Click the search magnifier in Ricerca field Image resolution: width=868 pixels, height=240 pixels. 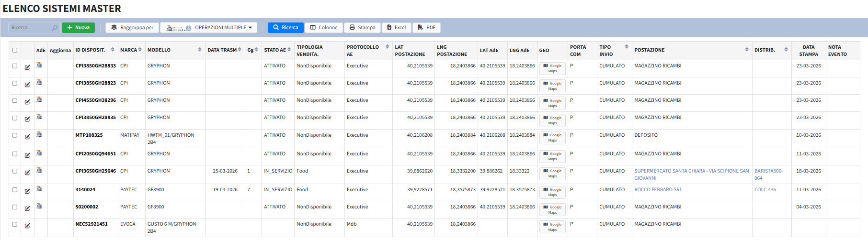[x=55, y=28]
